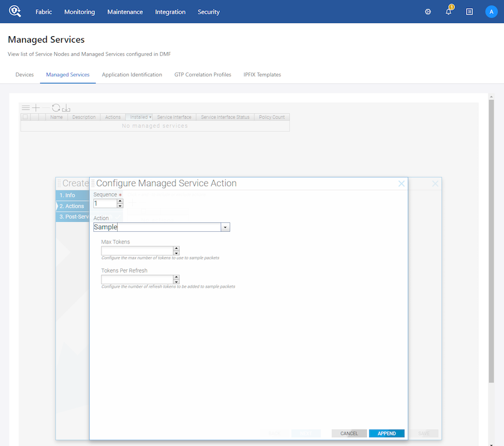Image resolution: width=504 pixels, height=446 pixels.
Task: Open the Fabric menu
Action: (x=44, y=12)
